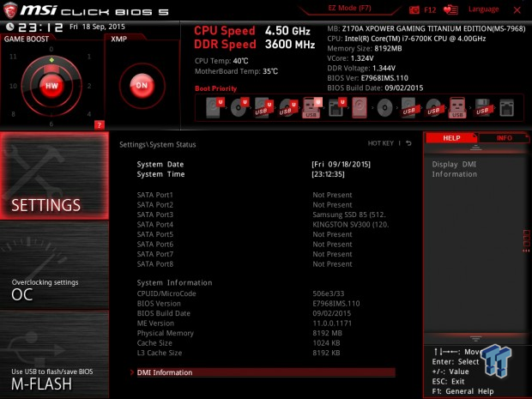Select the legacy USB hard disk boot icon
This screenshot has width=532, height=399.
pyautogui.click(x=409, y=108)
